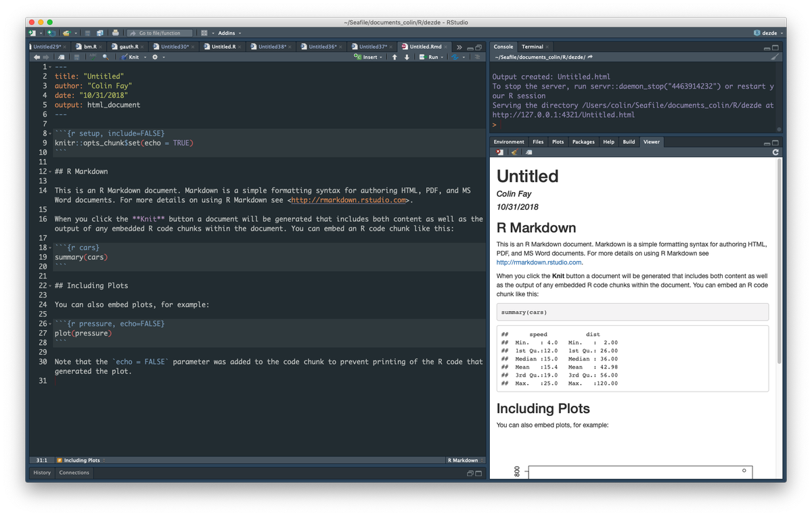Go to previous chunk with up arrow
The height and width of the screenshot is (516, 812).
coord(394,57)
